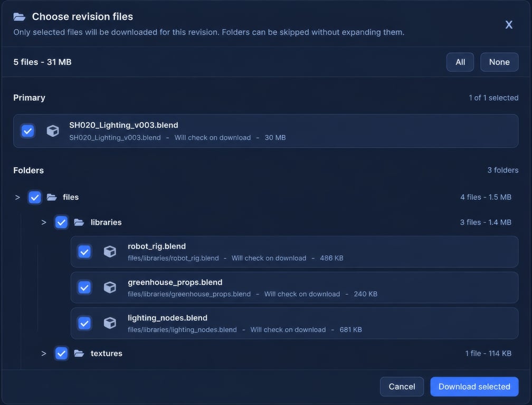Uncheck the greenhouse_props.blend checkbox

84,287
